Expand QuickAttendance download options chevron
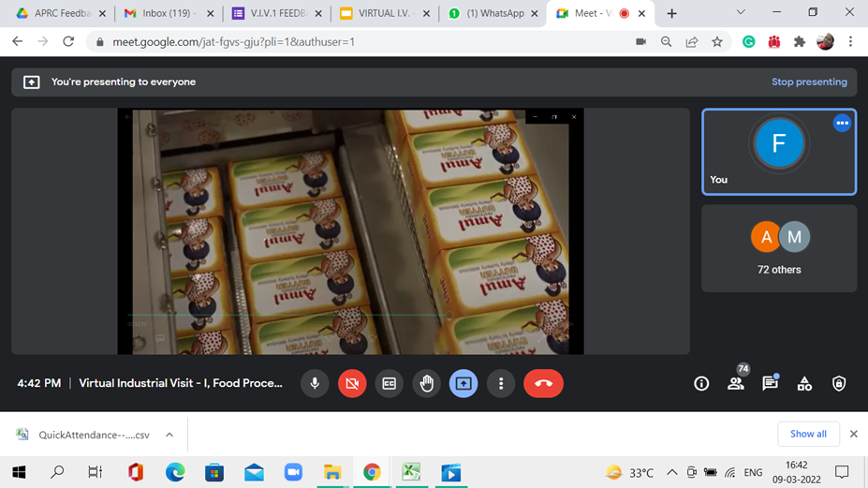 point(169,435)
